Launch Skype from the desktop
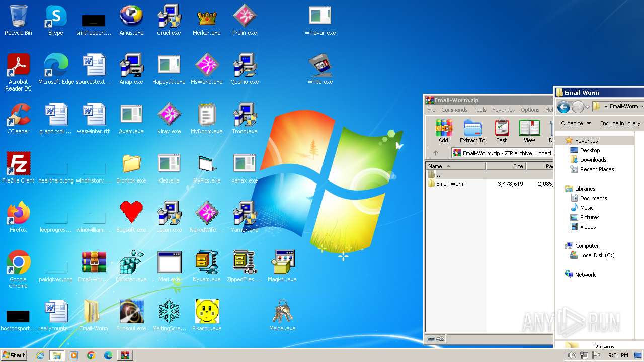Image resolution: width=644 pixels, height=362 pixels. click(x=55, y=20)
